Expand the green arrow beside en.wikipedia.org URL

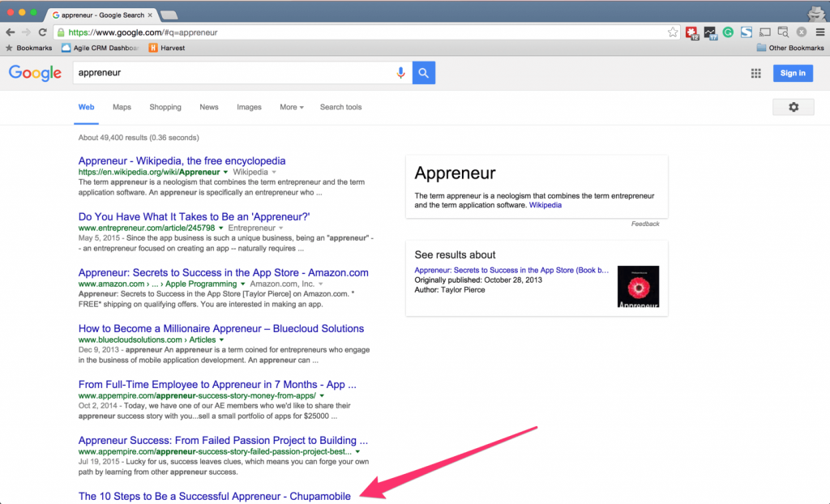pos(225,172)
